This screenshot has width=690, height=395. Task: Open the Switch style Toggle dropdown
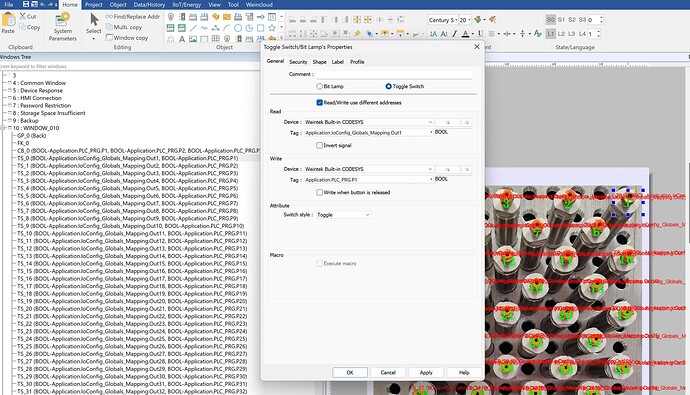[x=343, y=215]
